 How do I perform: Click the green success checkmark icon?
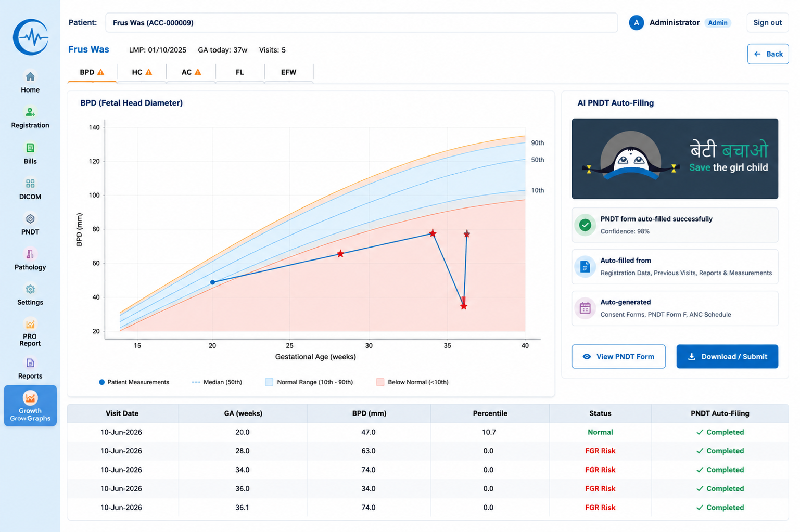tap(585, 225)
